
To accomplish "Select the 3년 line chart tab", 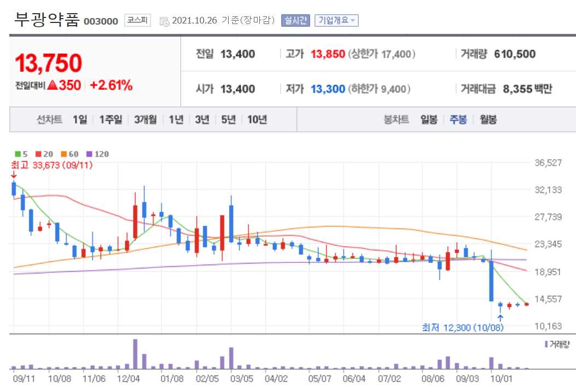I will point(202,120).
